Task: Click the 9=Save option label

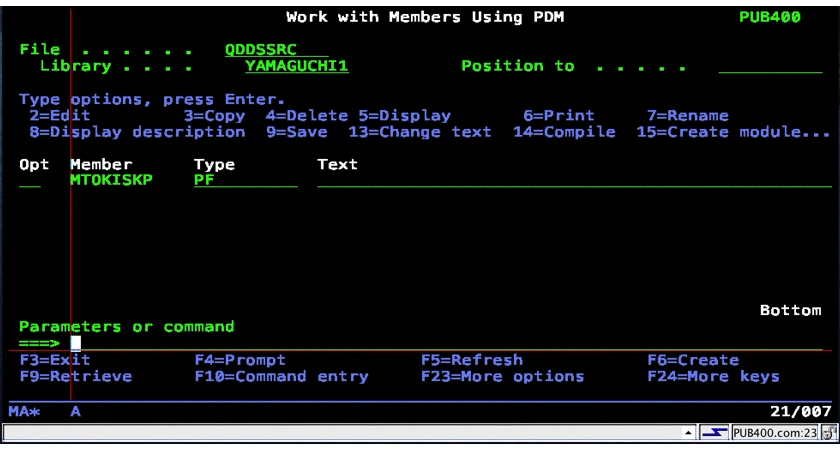Action: click(297, 132)
